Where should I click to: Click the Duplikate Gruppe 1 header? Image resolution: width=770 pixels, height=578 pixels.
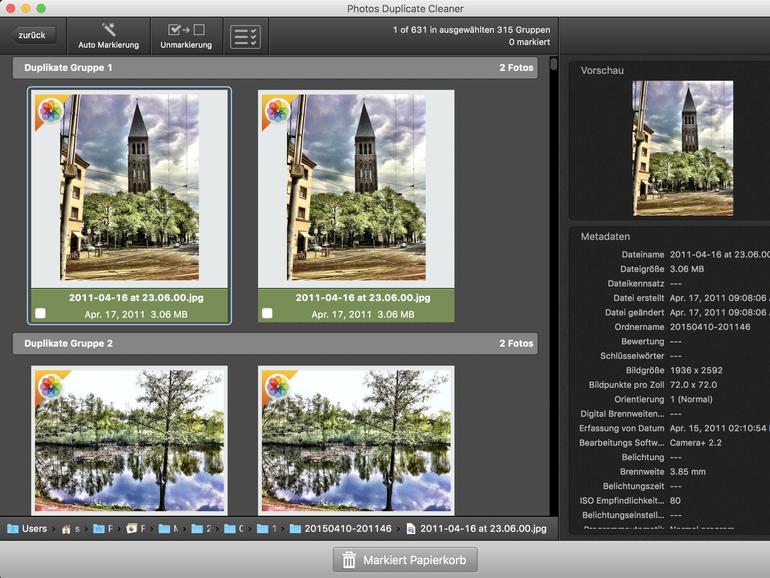[x=275, y=68]
